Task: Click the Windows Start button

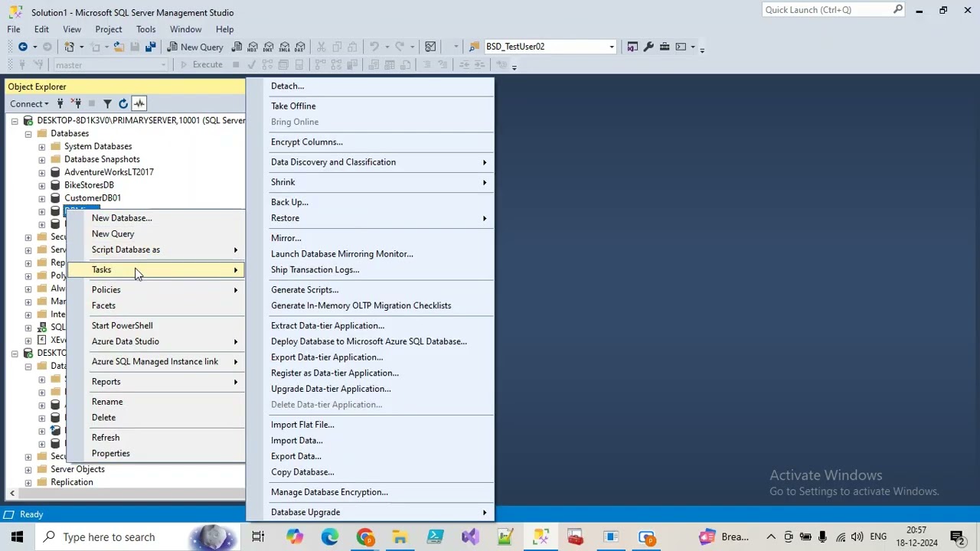Action: pyautogui.click(x=17, y=536)
